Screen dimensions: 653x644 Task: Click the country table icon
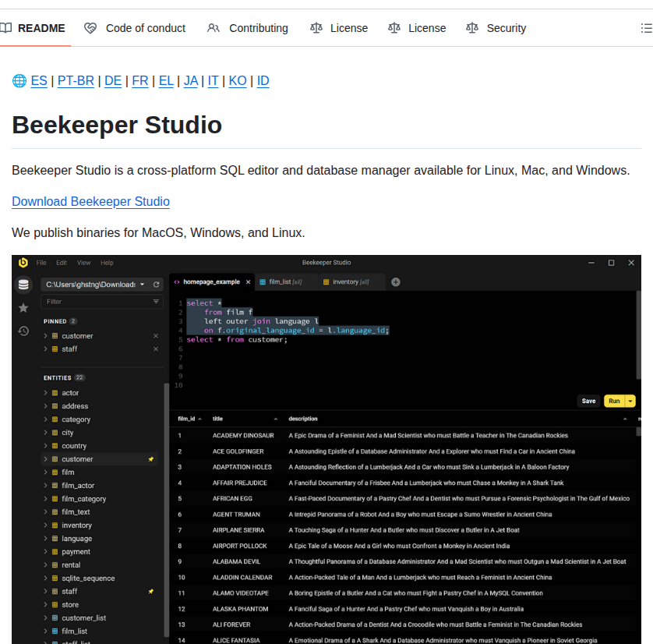tap(55, 446)
